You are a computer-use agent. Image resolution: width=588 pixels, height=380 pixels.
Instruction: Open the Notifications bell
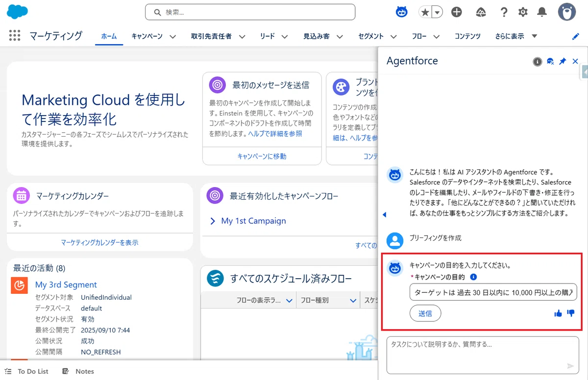(x=542, y=12)
